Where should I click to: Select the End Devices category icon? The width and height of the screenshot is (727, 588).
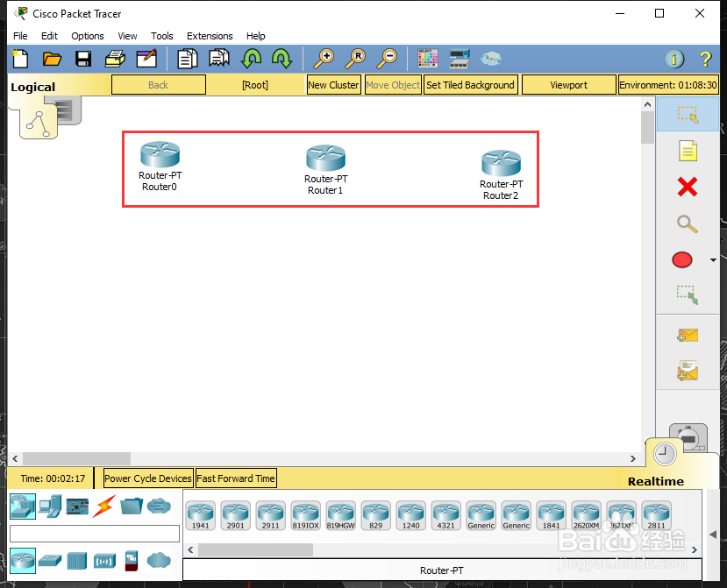pos(51,506)
